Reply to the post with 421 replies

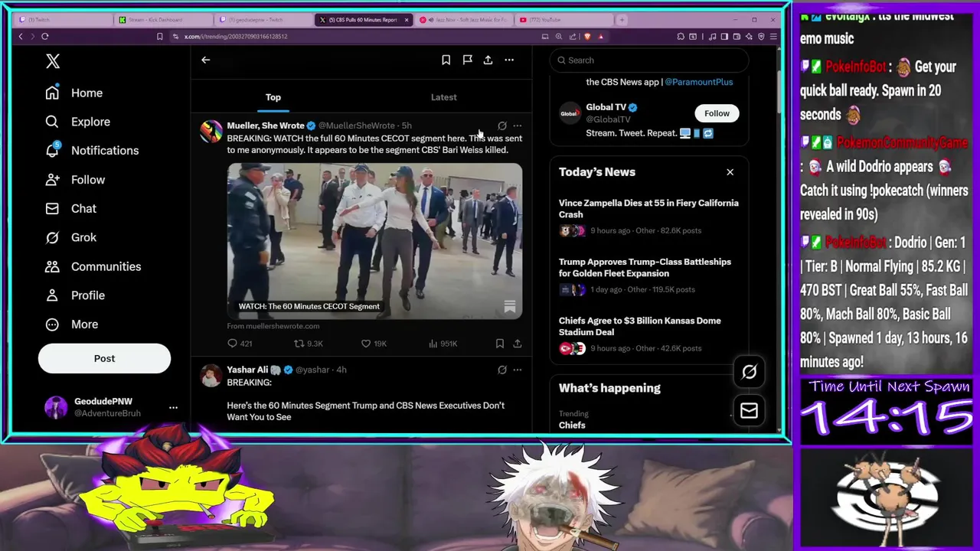click(240, 344)
